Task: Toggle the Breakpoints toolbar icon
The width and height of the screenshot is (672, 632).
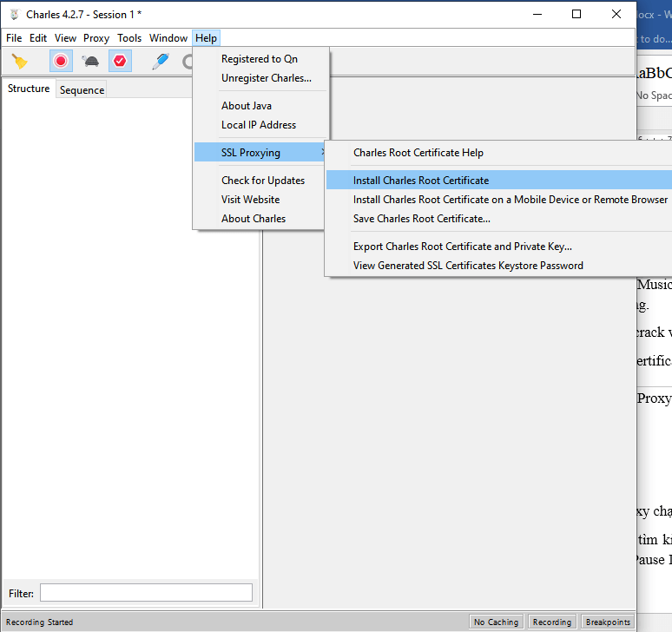Action: tap(120, 61)
